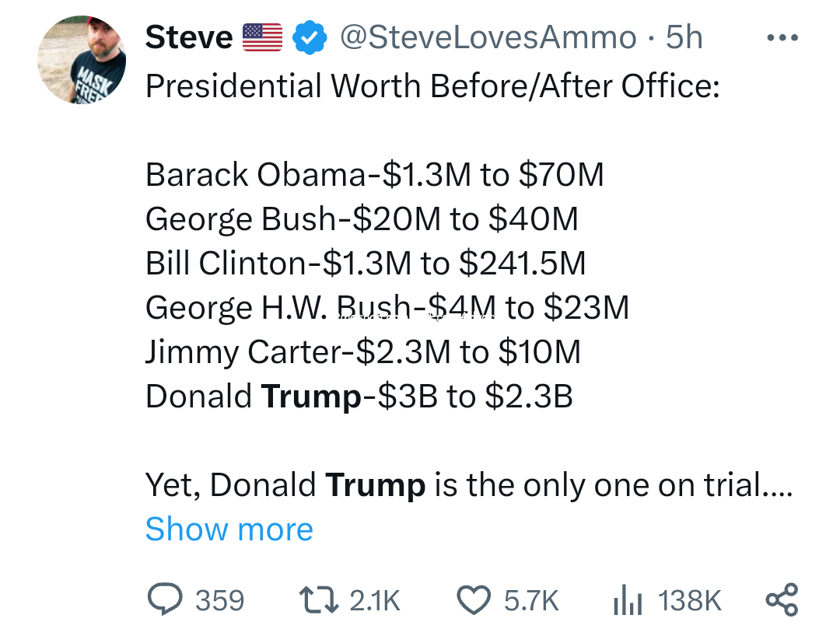
Task: Click bold Trump in 'only one on trial'
Action: tap(375, 485)
